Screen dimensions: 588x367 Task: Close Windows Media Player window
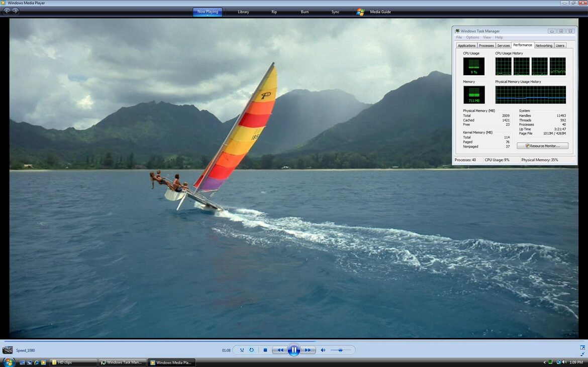pyautogui.click(x=583, y=3)
